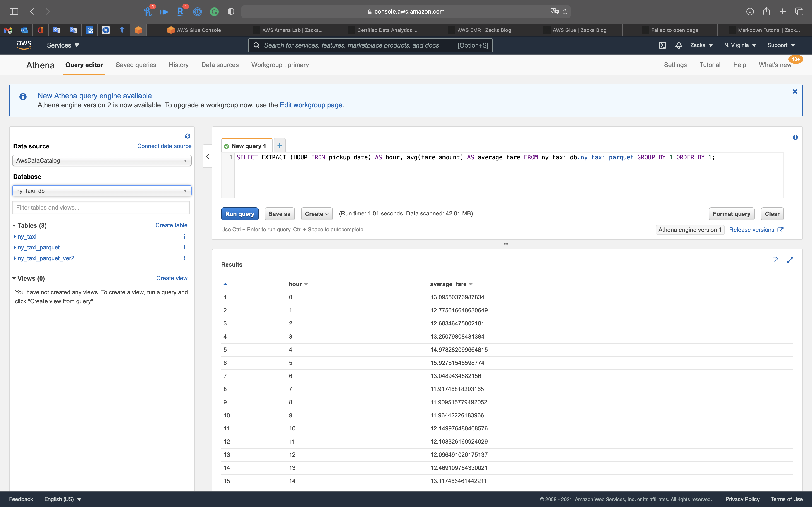Open the Create dropdown button

pos(317,214)
